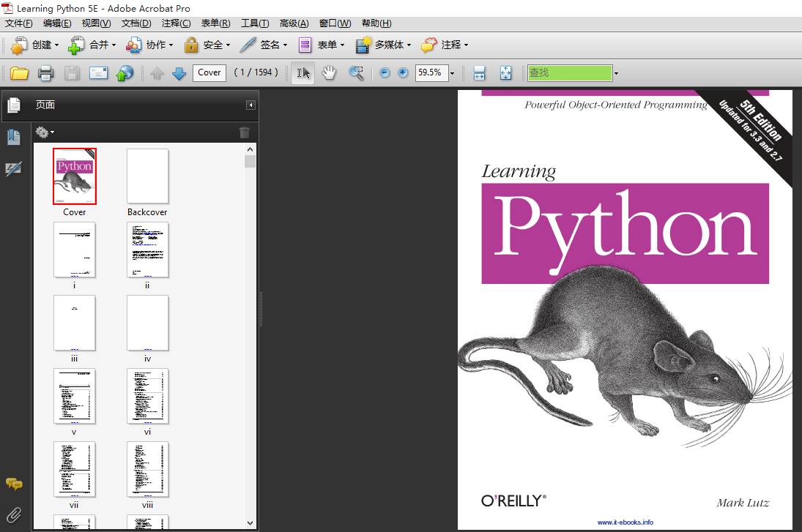Select the Marquee Zoom tool
The width and height of the screenshot is (802, 532).
356,73
